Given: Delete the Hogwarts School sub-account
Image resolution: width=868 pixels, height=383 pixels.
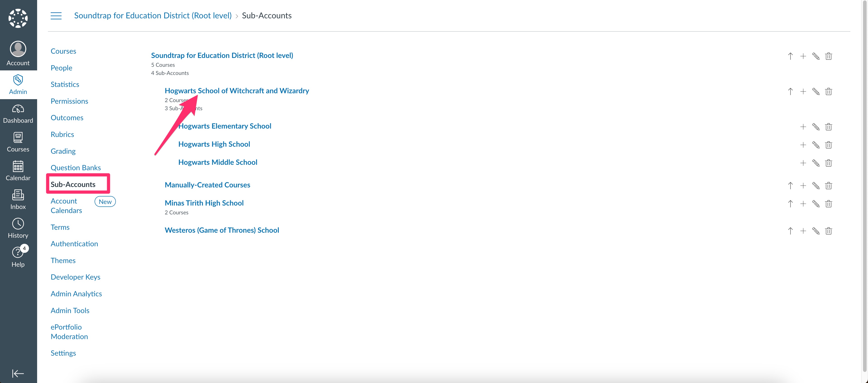Looking at the screenshot, I should pos(829,91).
